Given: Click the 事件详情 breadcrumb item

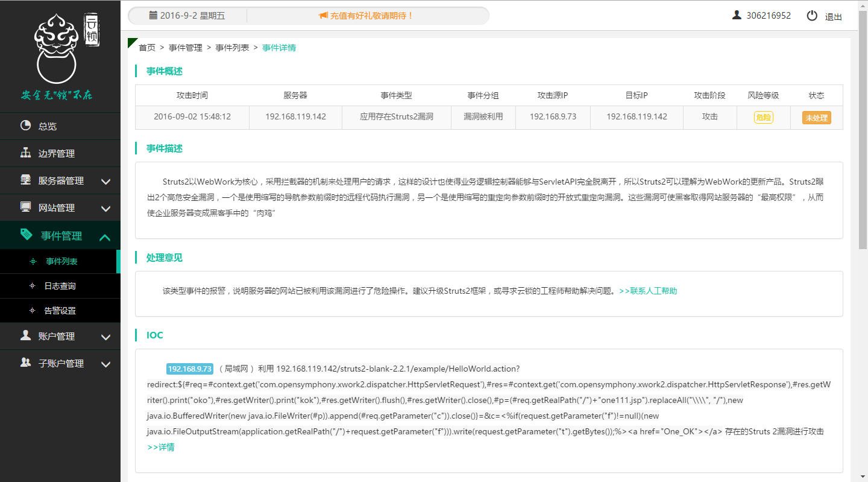Looking at the screenshot, I should pos(279,48).
